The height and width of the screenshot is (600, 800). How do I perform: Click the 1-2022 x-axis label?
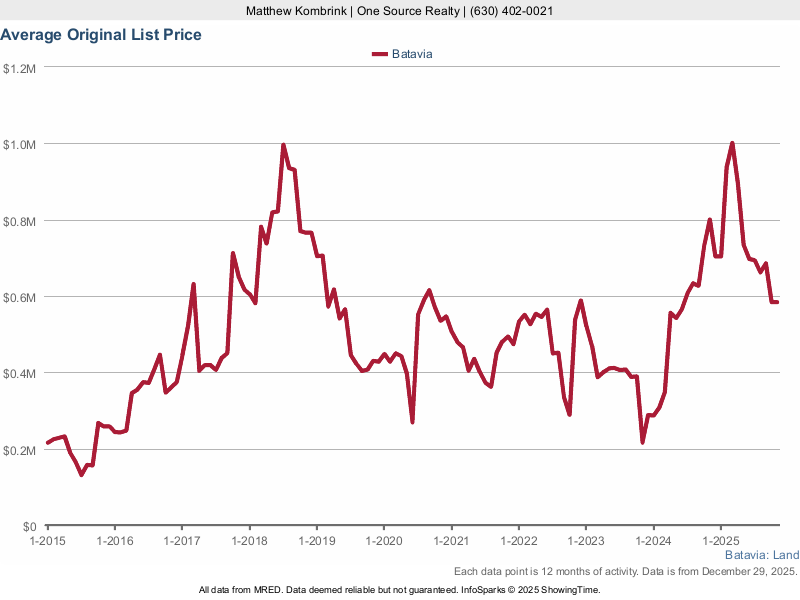click(x=518, y=541)
